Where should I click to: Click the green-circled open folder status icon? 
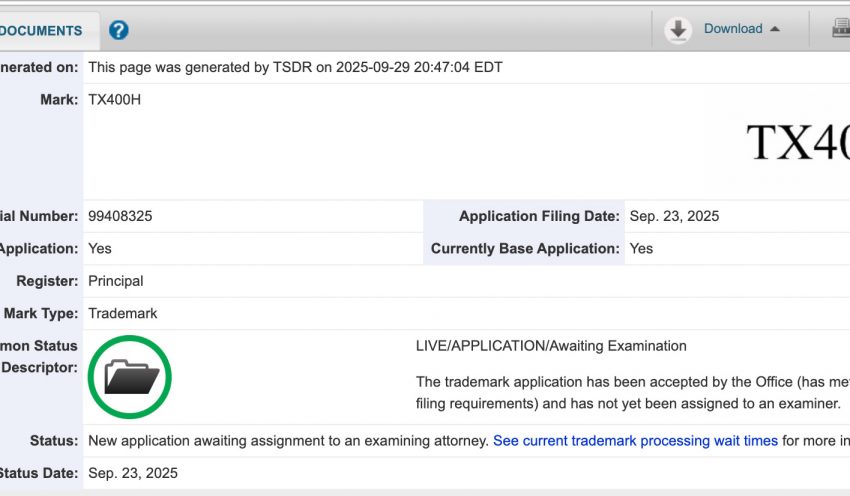[131, 377]
